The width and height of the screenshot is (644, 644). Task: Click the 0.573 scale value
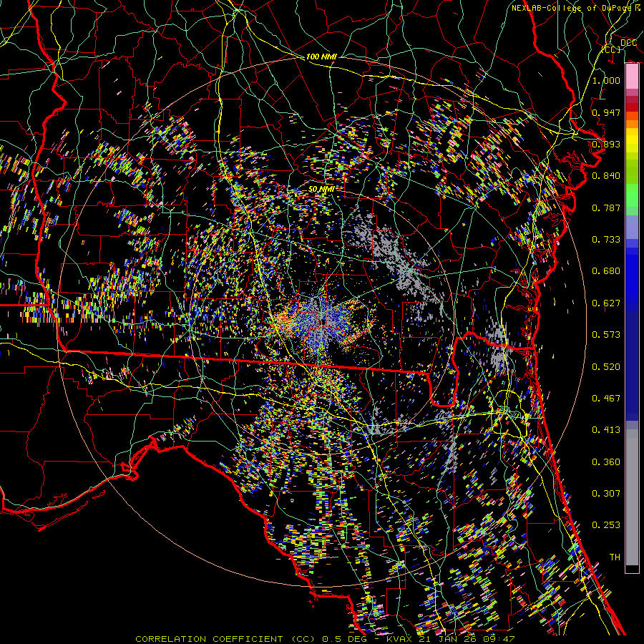click(x=606, y=334)
